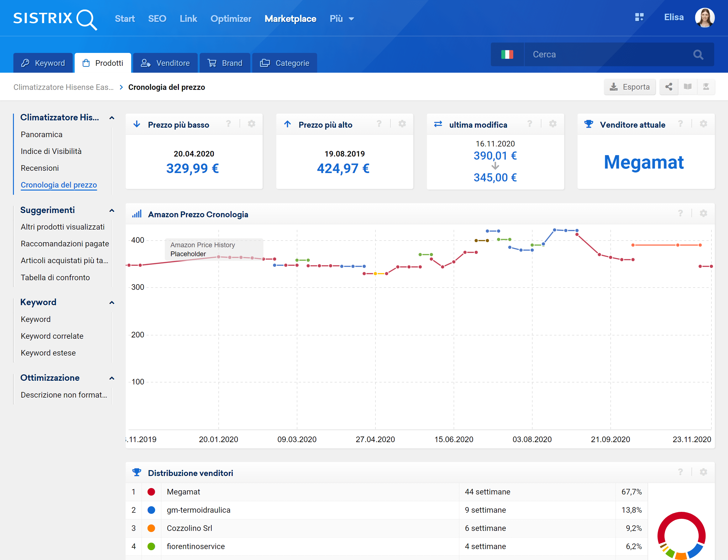Click the SISTRIX logo magnifier
The image size is (728, 560).
(87, 19)
